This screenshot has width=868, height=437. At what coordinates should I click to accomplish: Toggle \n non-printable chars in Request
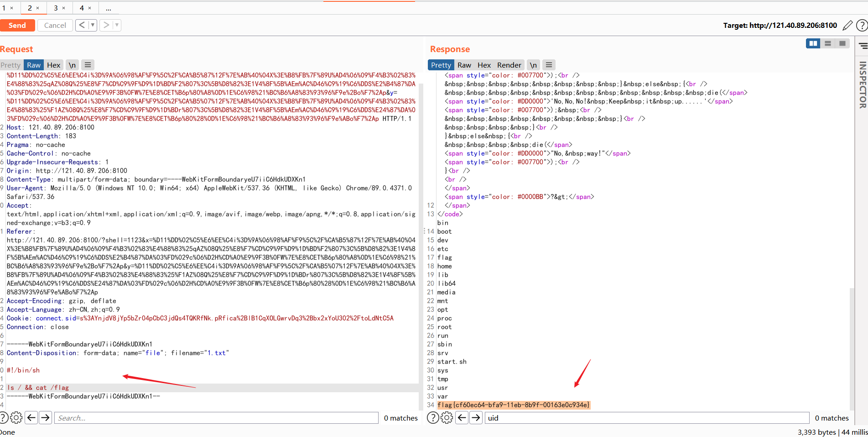pyautogui.click(x=72, y=65)
